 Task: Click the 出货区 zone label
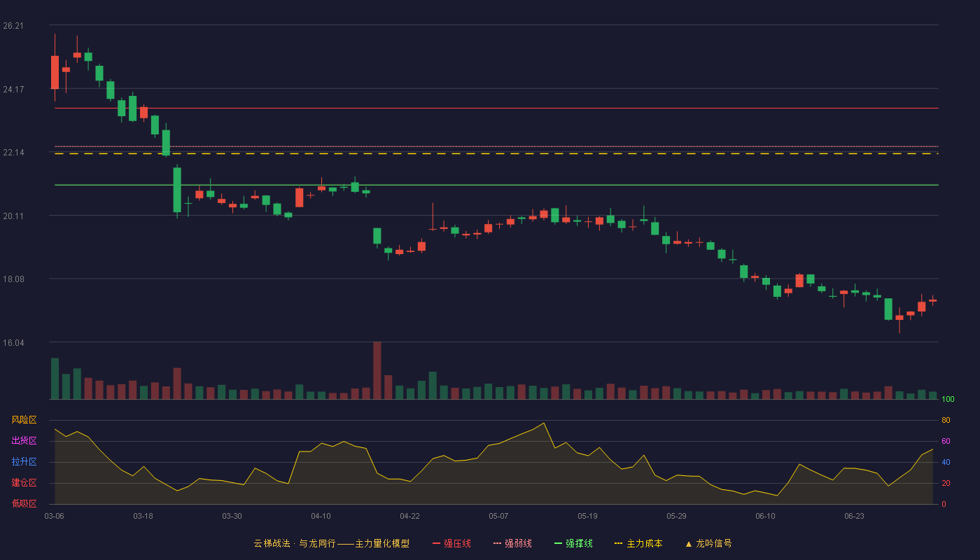tap(24, 441)
